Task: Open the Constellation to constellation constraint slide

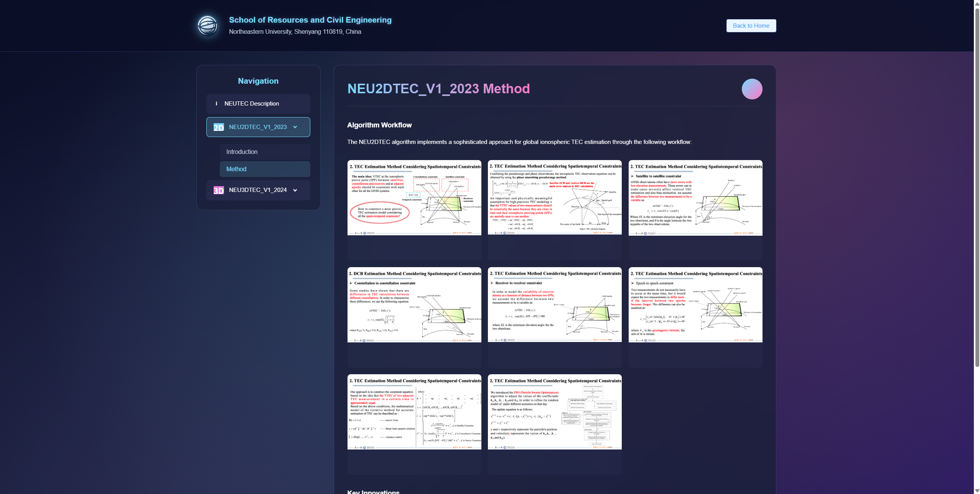Action: tap(414, 305)
